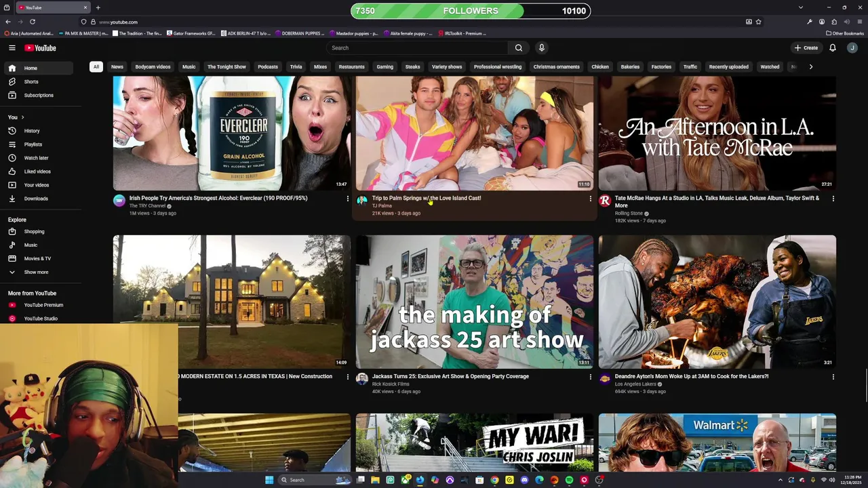Open YouTube Studio link
Screen dimensions: 868x488
[37, 319]
